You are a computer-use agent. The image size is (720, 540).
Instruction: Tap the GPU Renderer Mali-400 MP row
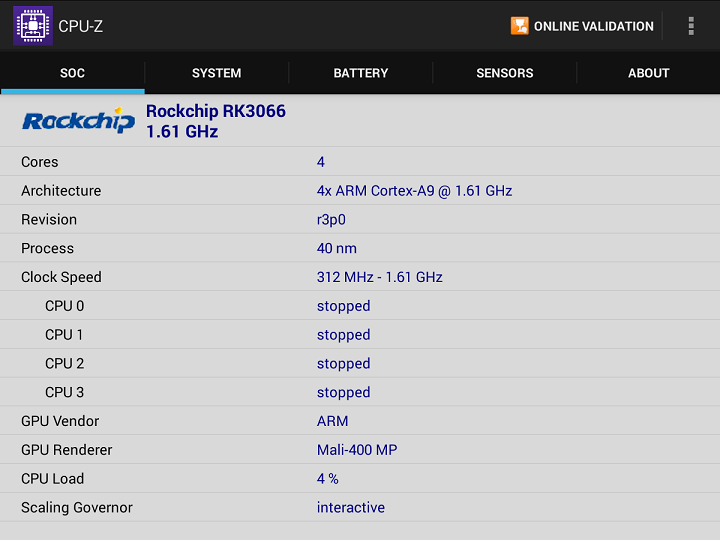click(x=360, y=450)
